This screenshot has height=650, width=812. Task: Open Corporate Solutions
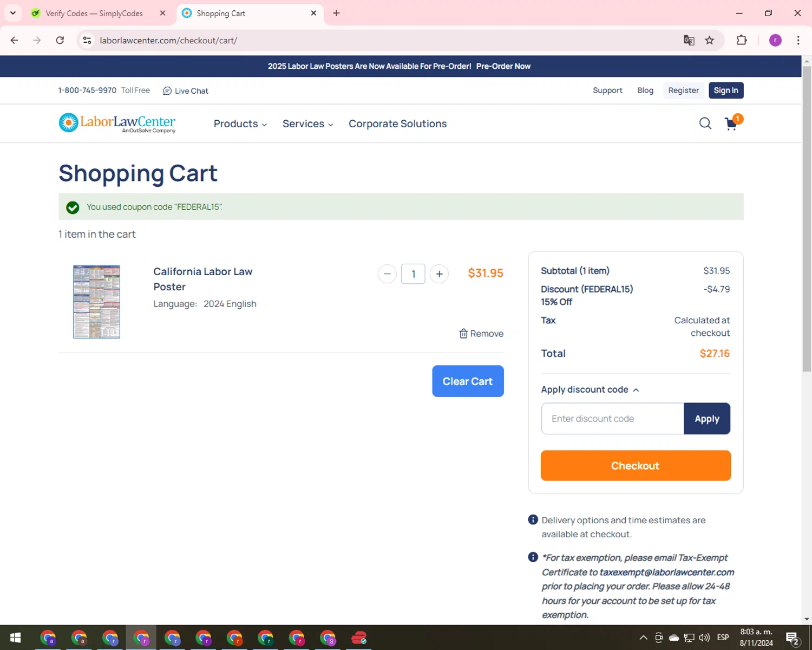coord(397,123)
